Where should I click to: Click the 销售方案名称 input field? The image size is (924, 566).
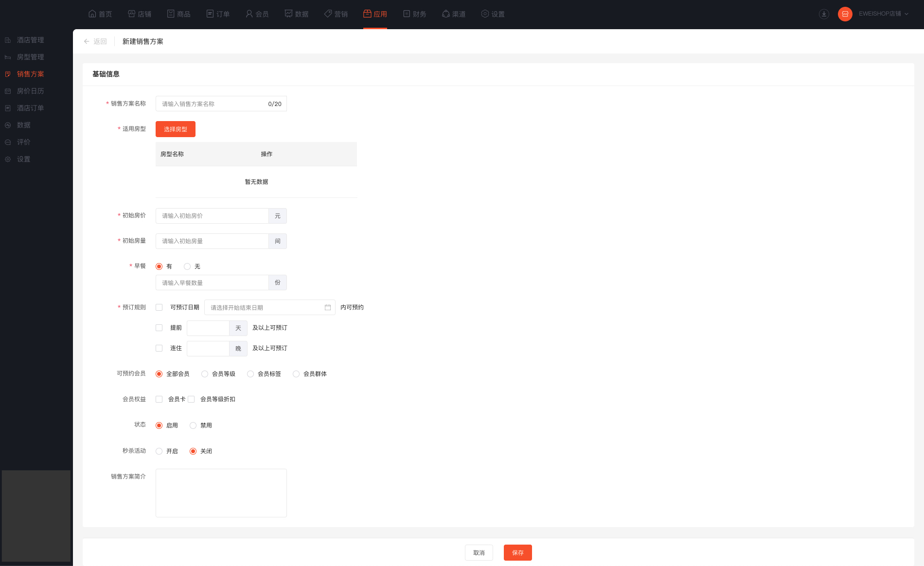pyautogui.click(x=221, y=104)
